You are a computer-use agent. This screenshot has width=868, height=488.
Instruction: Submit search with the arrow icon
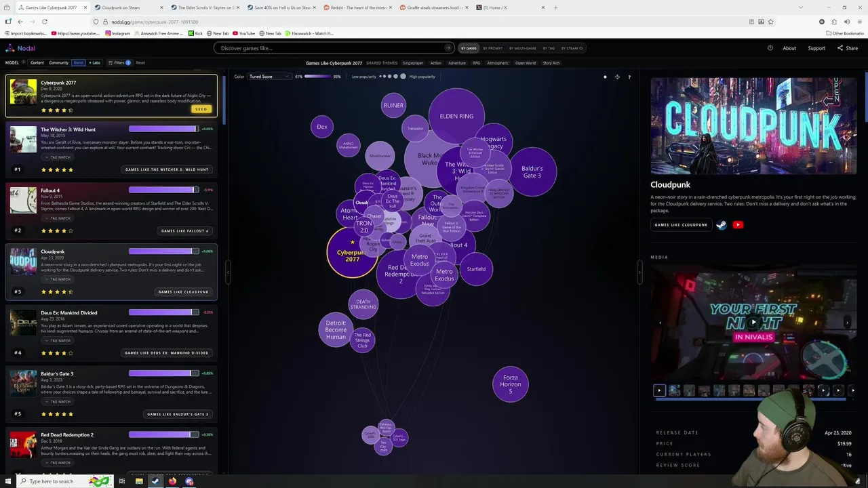(x=448, y=48)
